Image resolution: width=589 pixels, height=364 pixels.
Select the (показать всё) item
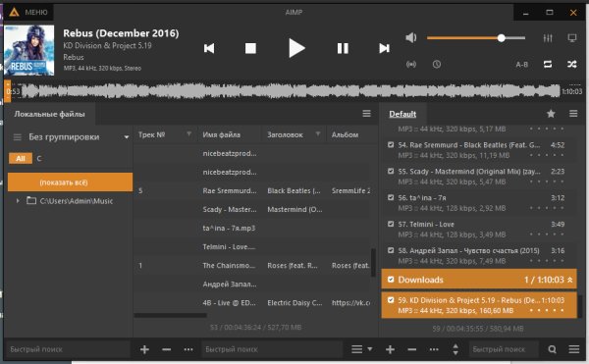pyautogui.click(x=70, y=182)
